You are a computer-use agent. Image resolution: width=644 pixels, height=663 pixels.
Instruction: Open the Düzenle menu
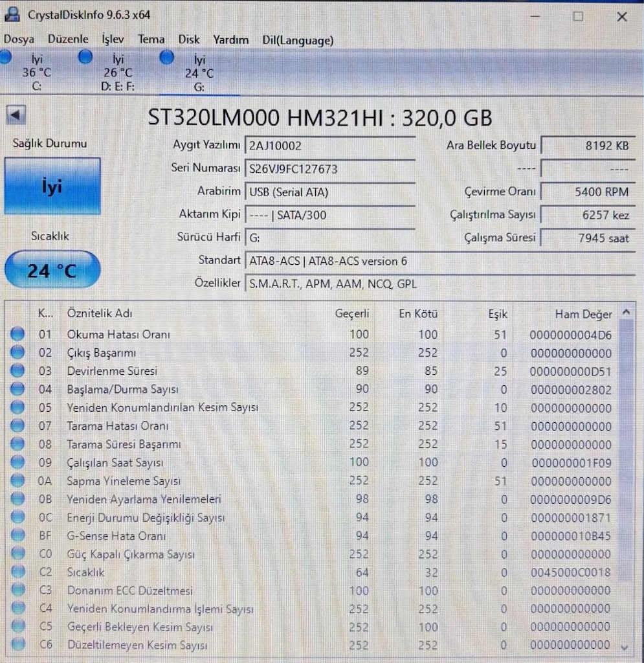(68, 39)
